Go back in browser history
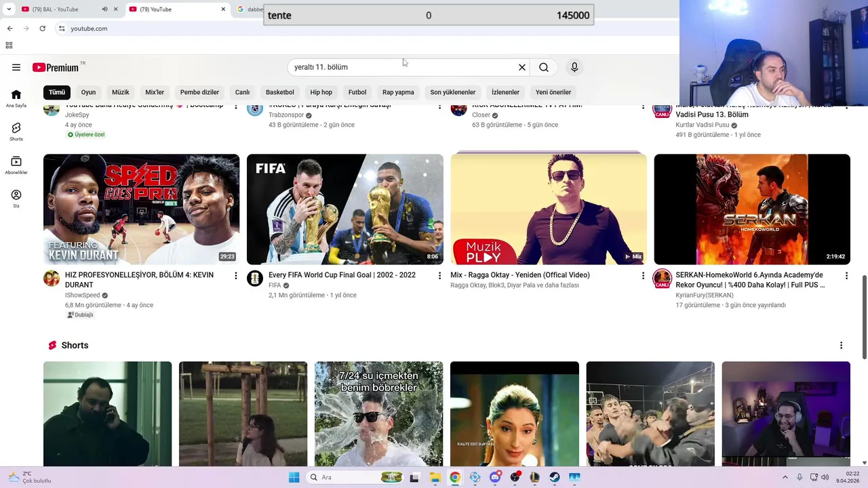The width and height of the screenshot is (868, 488). (9, 28)
